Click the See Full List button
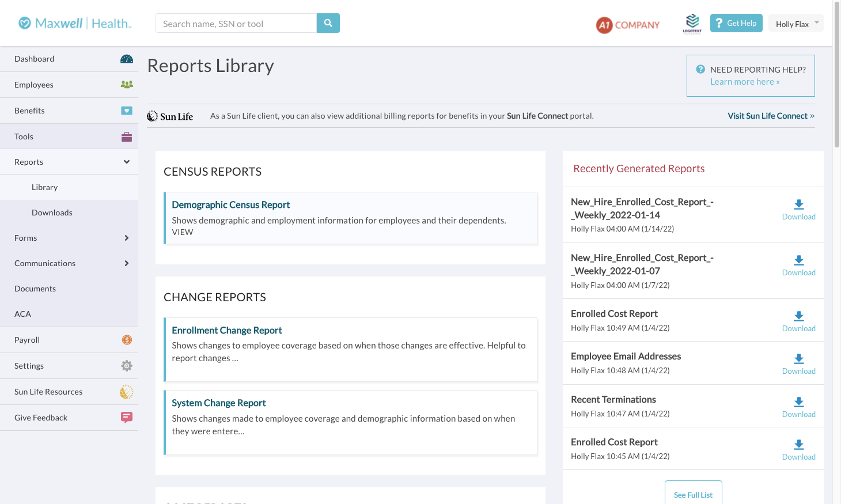 pyautogui.click(x=693, y=494)
